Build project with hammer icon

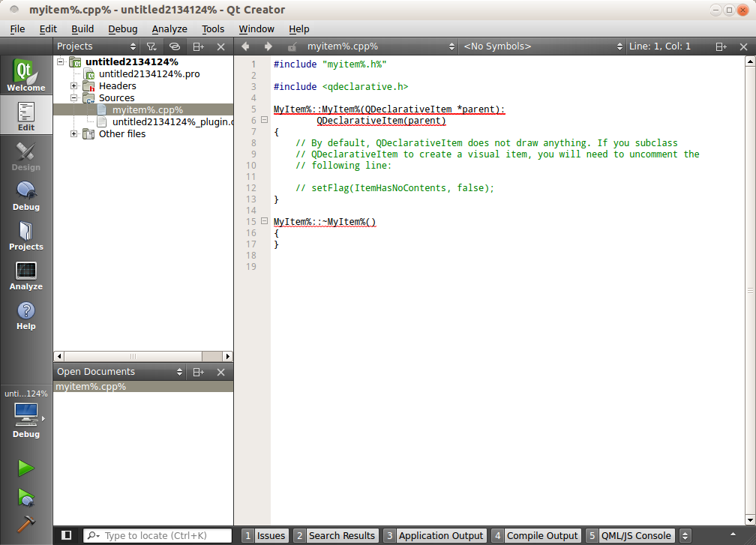tap(26, 524)
